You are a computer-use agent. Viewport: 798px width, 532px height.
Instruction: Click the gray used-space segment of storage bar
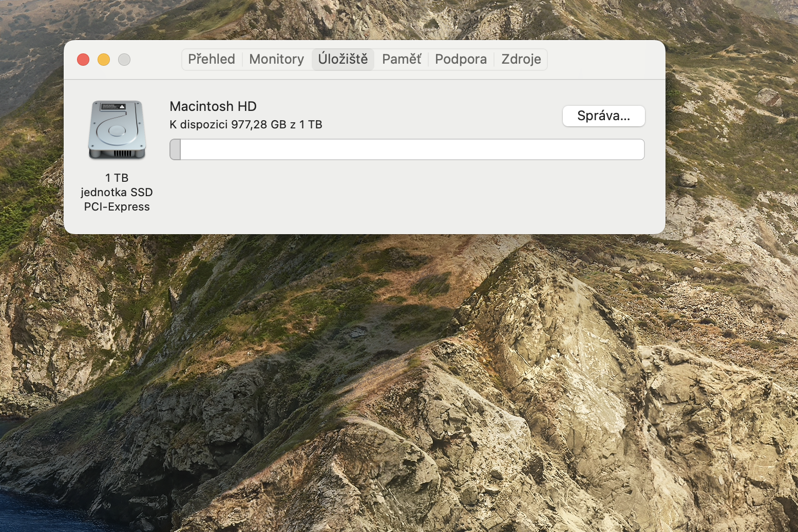(x=175, y=149)
